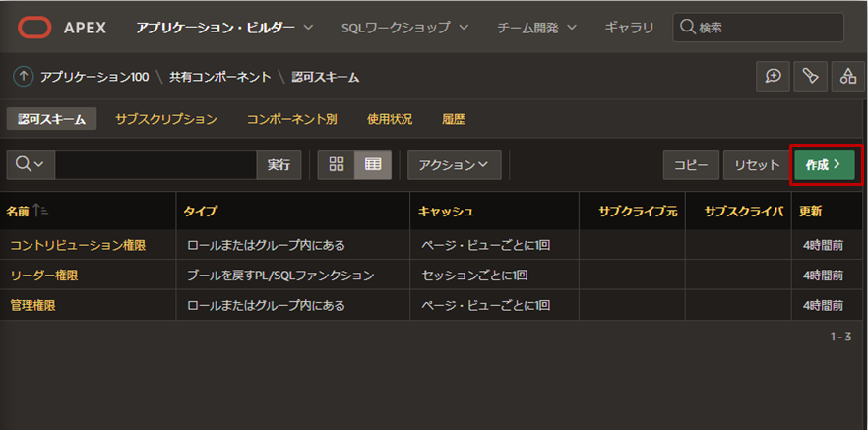
Task: Open the feedback comment icon
Action: click(x=774, y=76)
